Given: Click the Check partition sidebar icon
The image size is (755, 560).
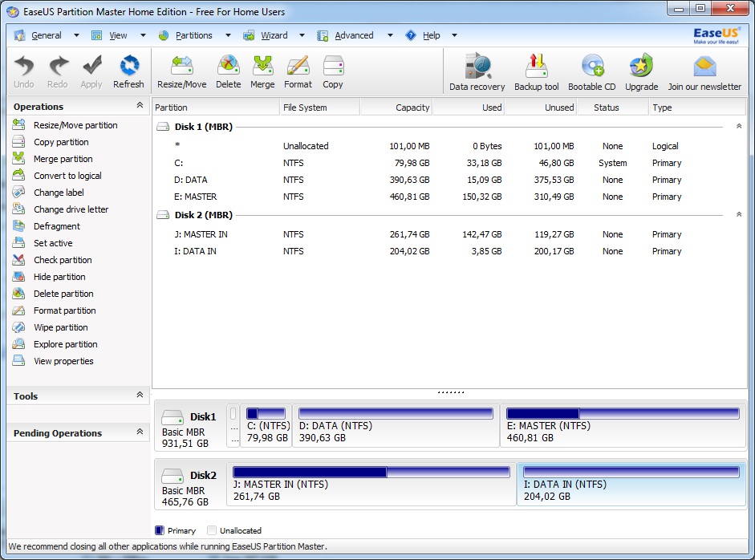Looking at the screenshot, I should (18, 259).
